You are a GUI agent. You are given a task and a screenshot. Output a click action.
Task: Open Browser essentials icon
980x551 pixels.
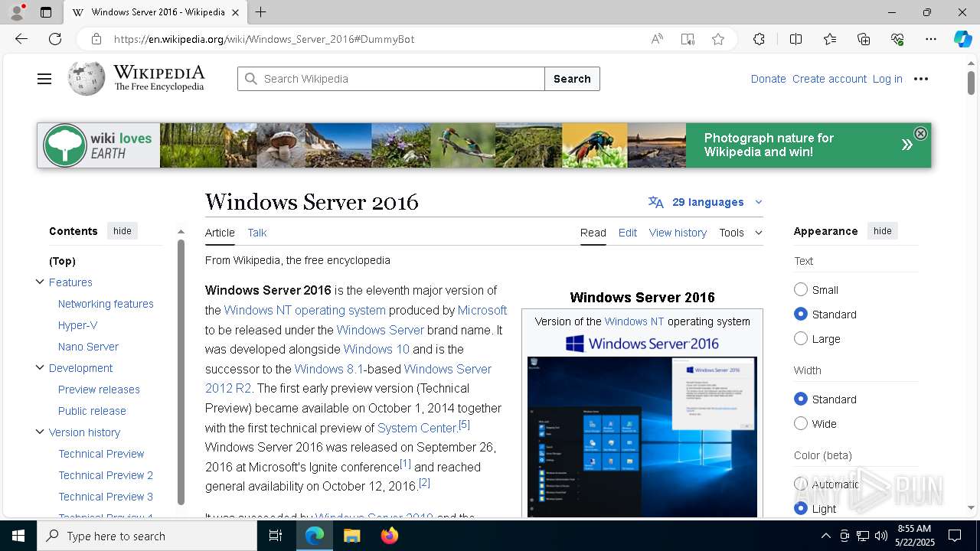click(897, 39)
